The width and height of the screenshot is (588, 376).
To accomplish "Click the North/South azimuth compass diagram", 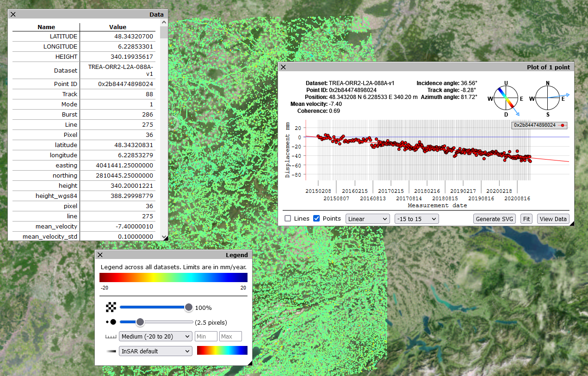I will point(548,98).
